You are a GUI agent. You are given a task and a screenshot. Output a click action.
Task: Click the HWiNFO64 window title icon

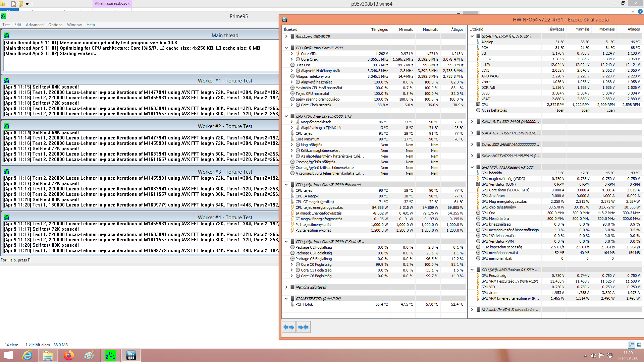[285, 20]
